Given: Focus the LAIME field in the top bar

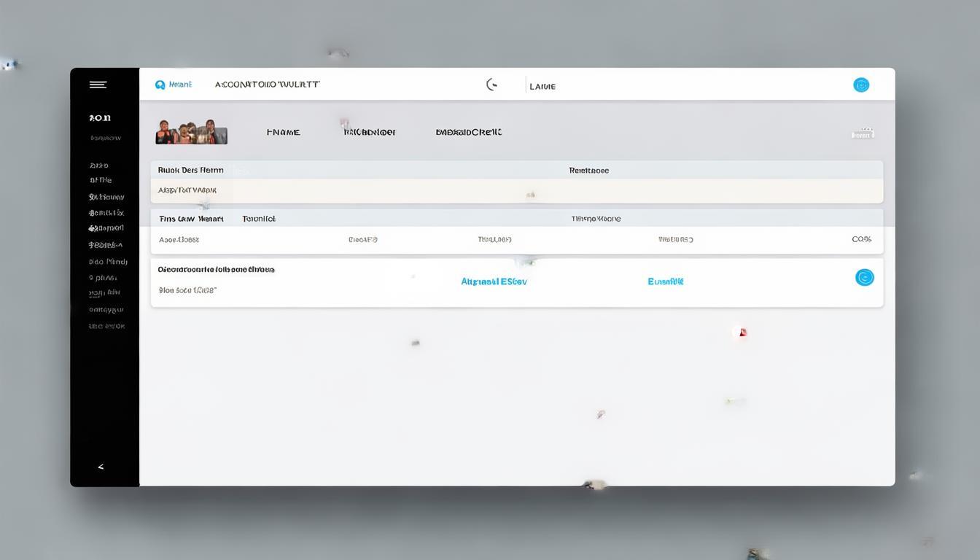Looking at the screenshot, I should tap(542, 86).
